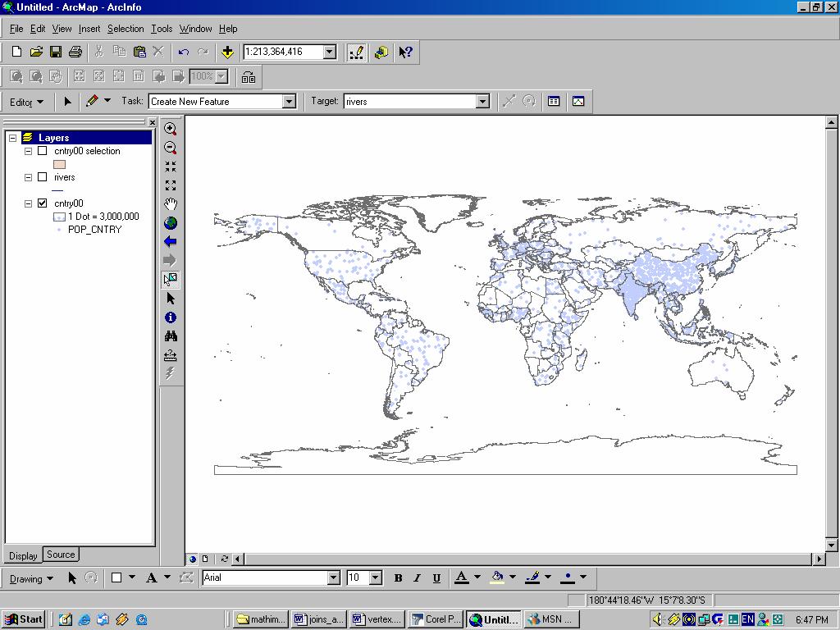Screen dimensions: 840x630
Task: Open the sketch tool palette arrow
Action: (107, 100)
